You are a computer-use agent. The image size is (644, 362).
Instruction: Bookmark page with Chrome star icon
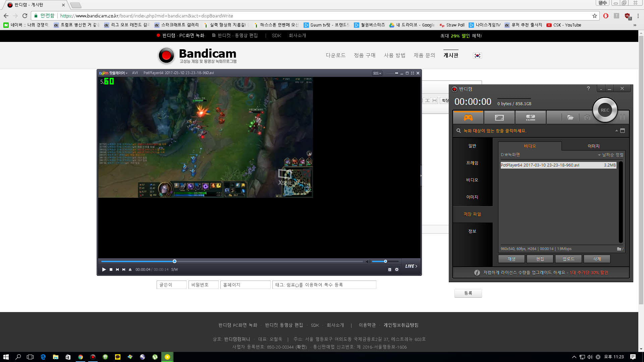[x=595, y=16]
